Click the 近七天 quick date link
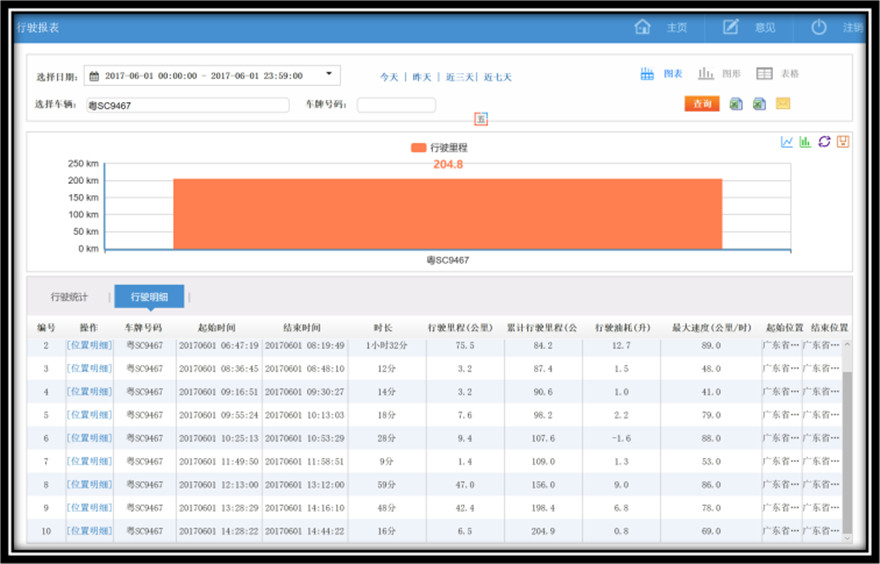The image size is (880, 564). (498, 77)
